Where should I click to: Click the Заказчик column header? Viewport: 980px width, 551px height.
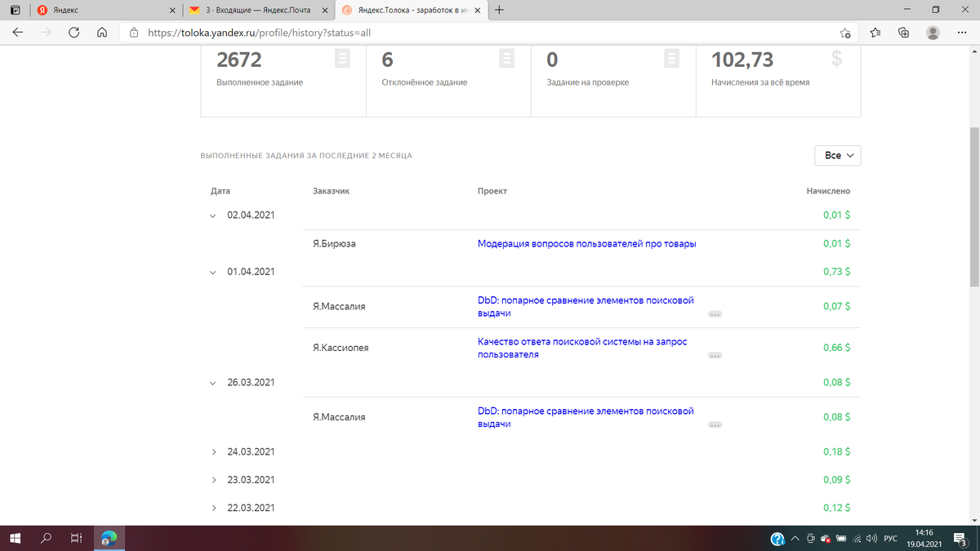(x=331, y=191)
